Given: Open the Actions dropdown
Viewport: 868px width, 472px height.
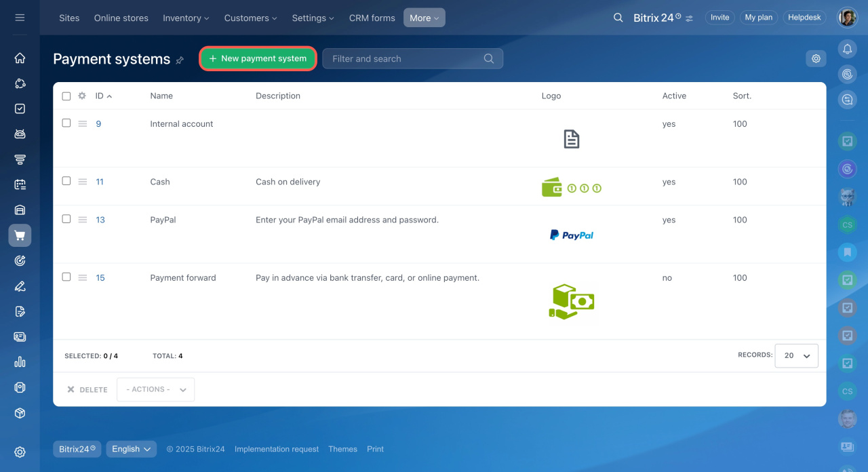Looking at the screenshot, I should pos(155,389).
